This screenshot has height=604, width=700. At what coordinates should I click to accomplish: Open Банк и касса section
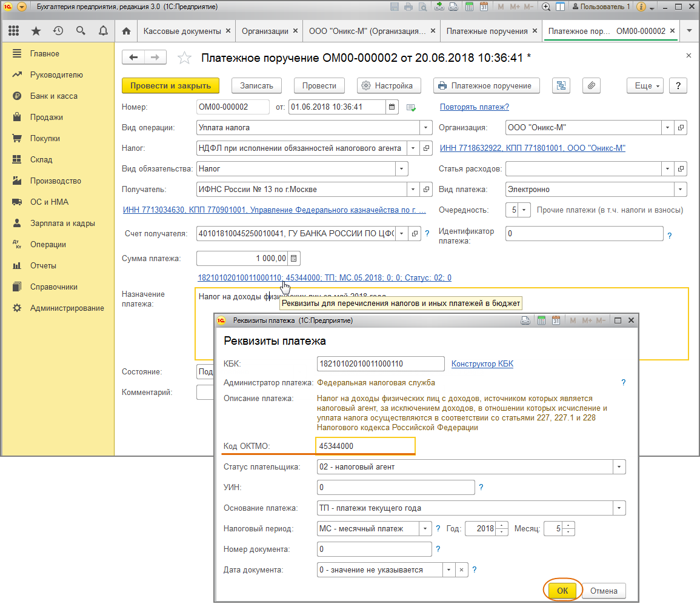tap(53, 96)
